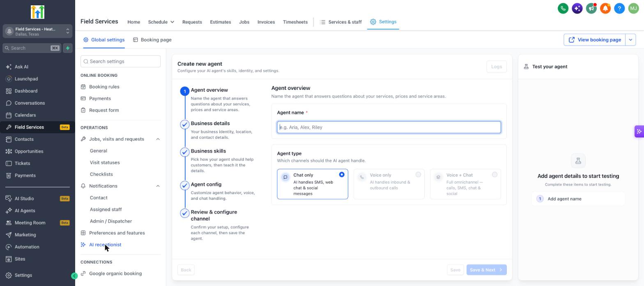This screenshot has width=644, height=286.
Task: Open the megaphone announcements icon
Action: coord(591,8)
